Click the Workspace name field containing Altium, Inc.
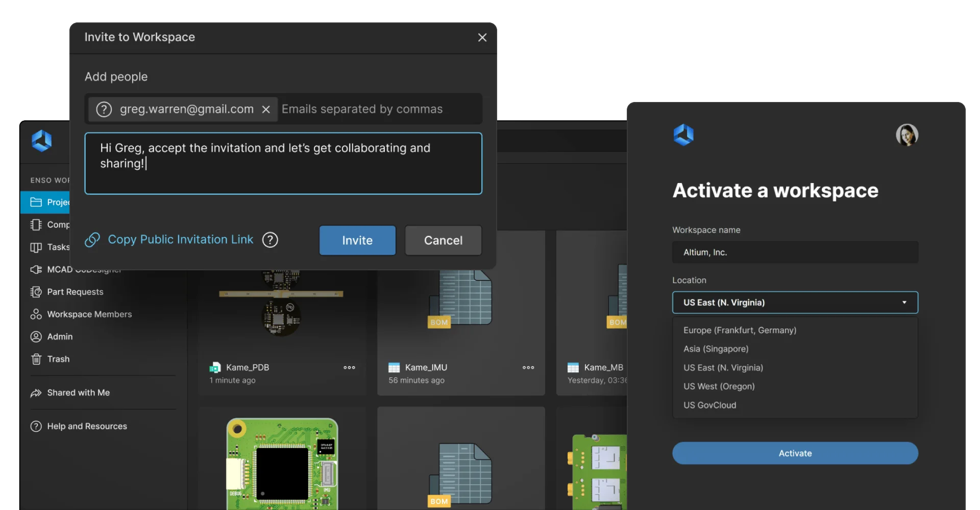 click(795, 252)
